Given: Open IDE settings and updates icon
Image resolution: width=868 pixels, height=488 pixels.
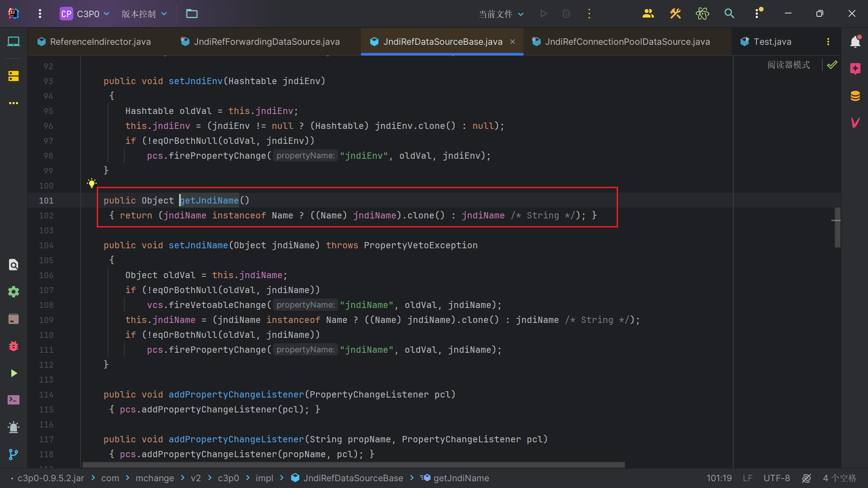Looking at the screenshot, I should click(x=758, y=13).
